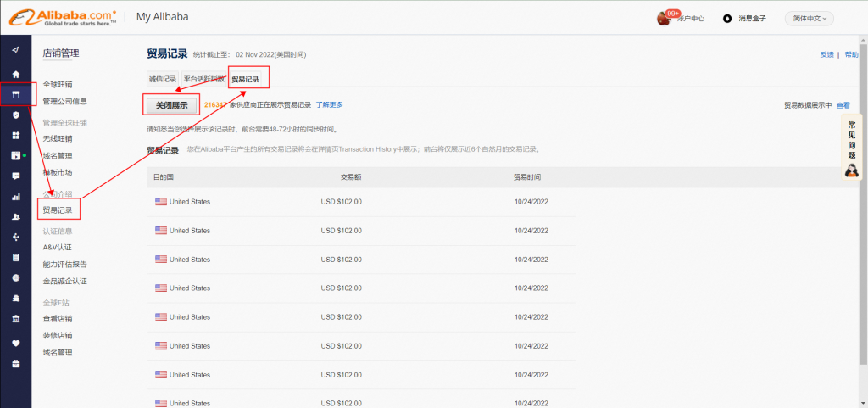Click the shield icon in left sidebar

[x=15, y=115]
